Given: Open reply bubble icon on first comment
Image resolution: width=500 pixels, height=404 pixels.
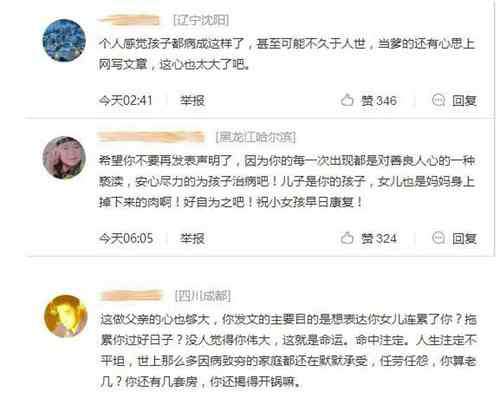Looking at the screenshot, I should coord(438,100).
